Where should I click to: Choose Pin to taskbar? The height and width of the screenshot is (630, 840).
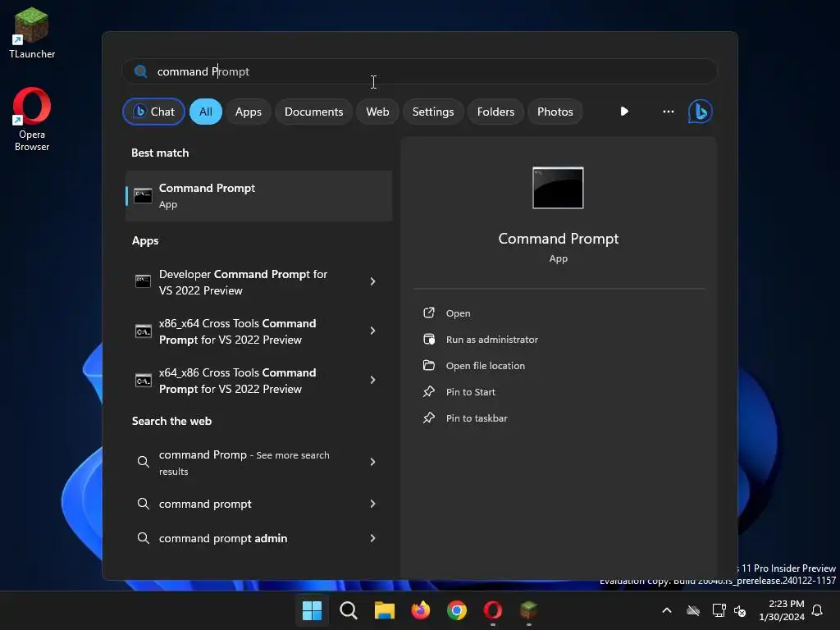tap(477, 418)
